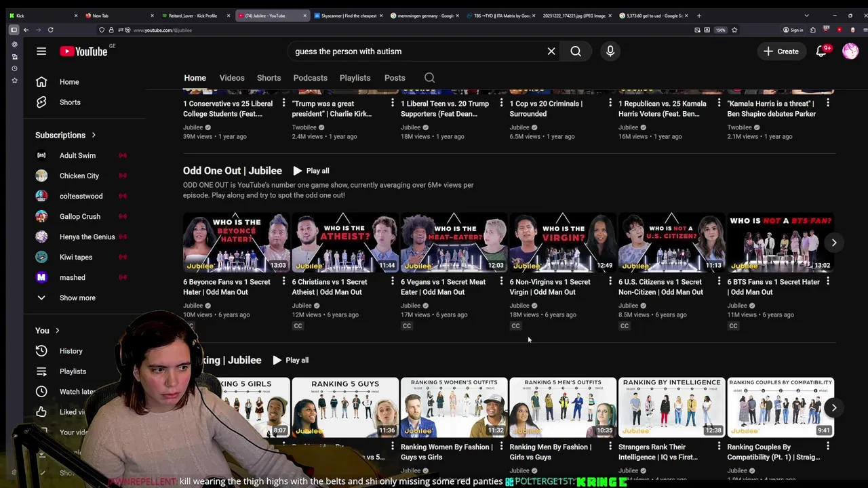Open the notifications bell
This screenshot has width=868, height=488.
pyautogui.click(x=821, y=52)
